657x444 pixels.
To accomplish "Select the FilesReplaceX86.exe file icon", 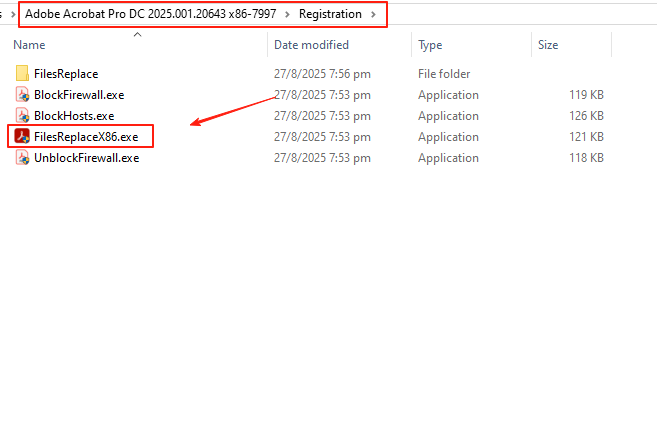I will click(22, 137).
